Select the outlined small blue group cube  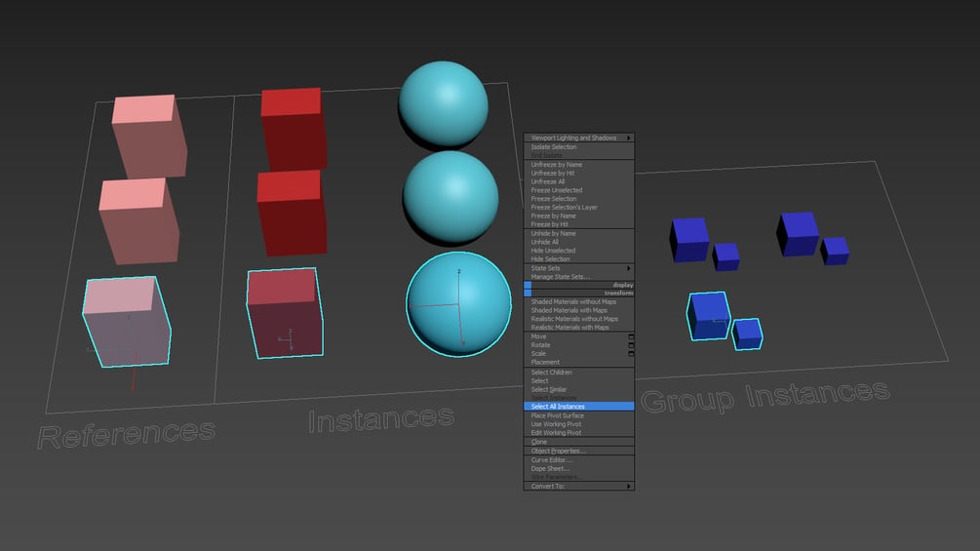click(x=747, y=334)
